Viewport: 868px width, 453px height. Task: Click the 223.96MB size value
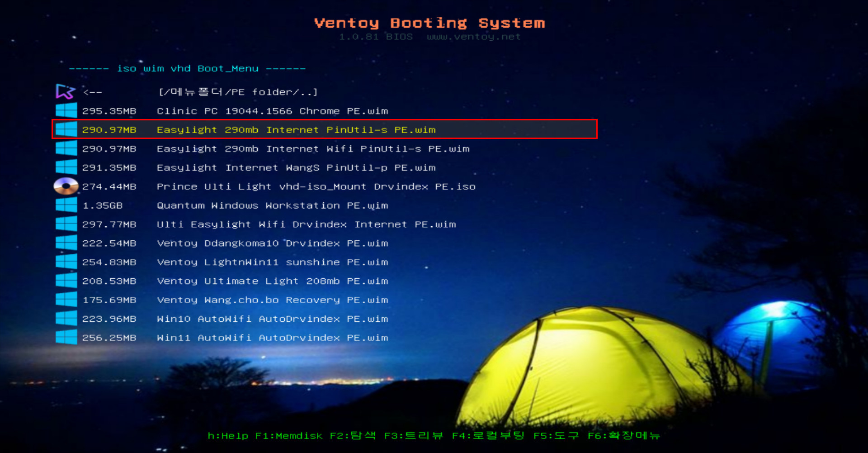point(109,319)
